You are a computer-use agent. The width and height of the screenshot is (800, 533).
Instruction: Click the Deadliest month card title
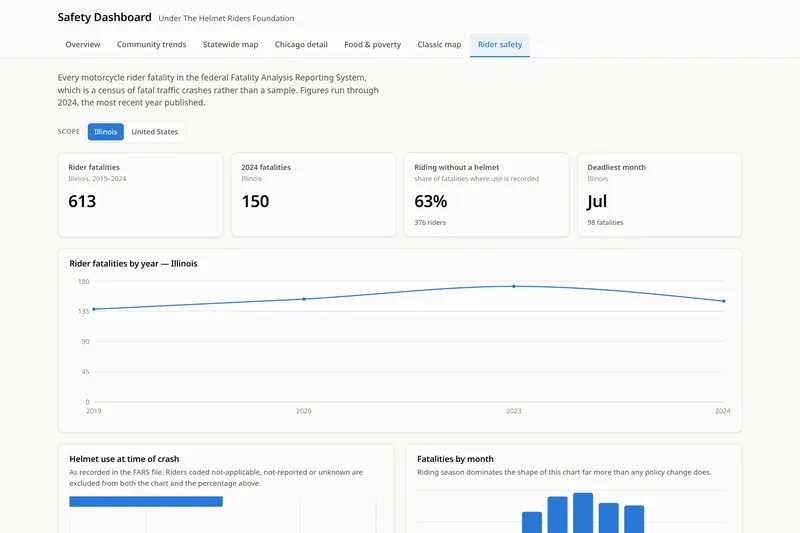click(616, 167)
